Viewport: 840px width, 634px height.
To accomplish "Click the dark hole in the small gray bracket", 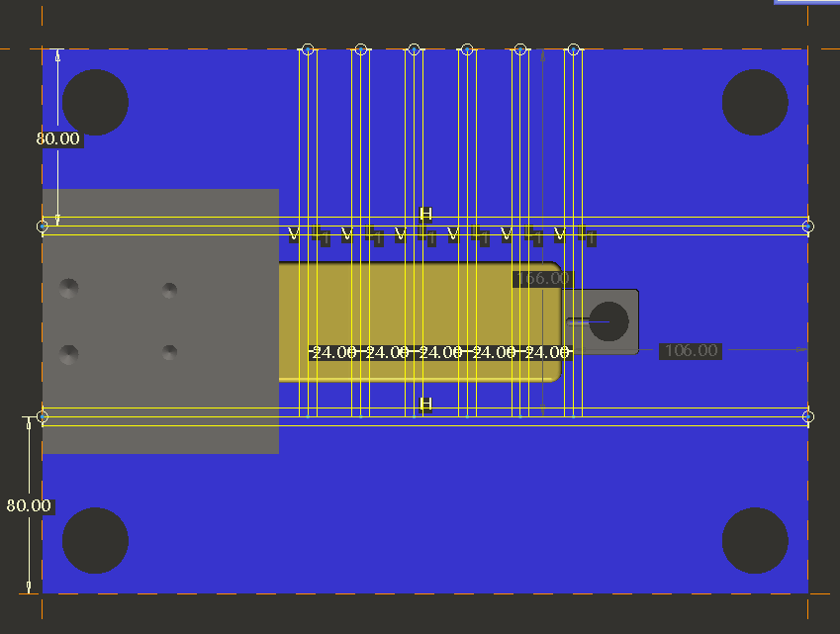I will pyautogui.click(x=608, y=321).
